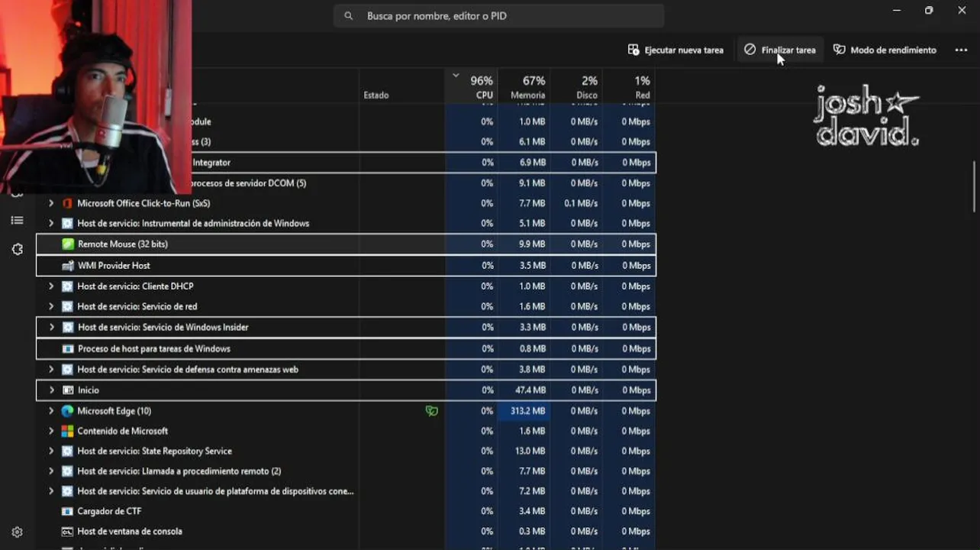Select the Cargador de CTF row

coord(346,511)
